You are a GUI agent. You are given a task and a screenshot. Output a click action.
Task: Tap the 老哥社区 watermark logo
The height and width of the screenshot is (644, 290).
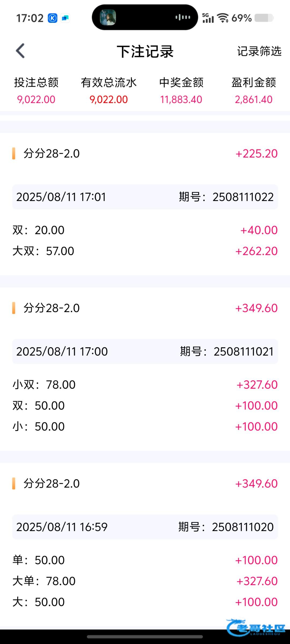tap(256, 627)
